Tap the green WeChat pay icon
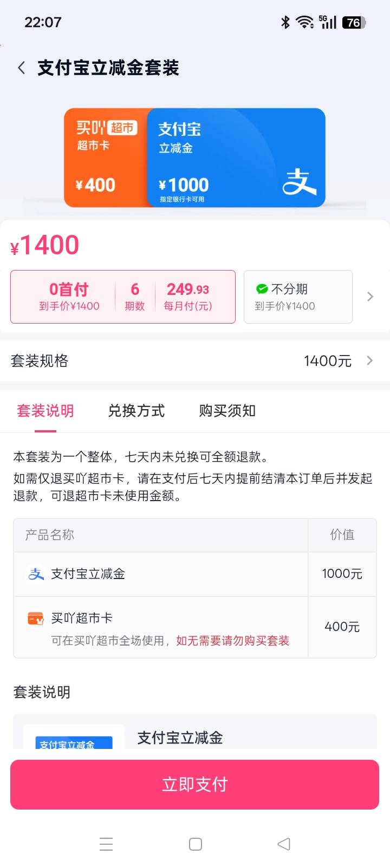Screen dimensions: 390x868 [x=262, y=289]
